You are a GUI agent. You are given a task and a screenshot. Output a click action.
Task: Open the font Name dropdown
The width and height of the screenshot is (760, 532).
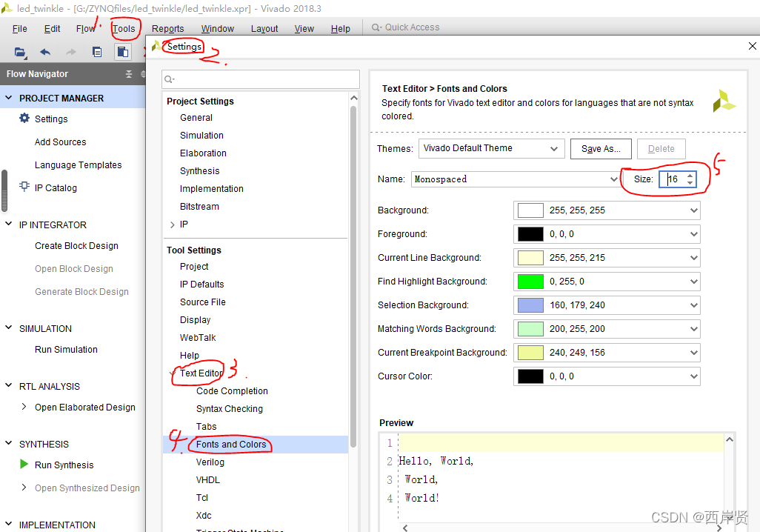[516, 179]
